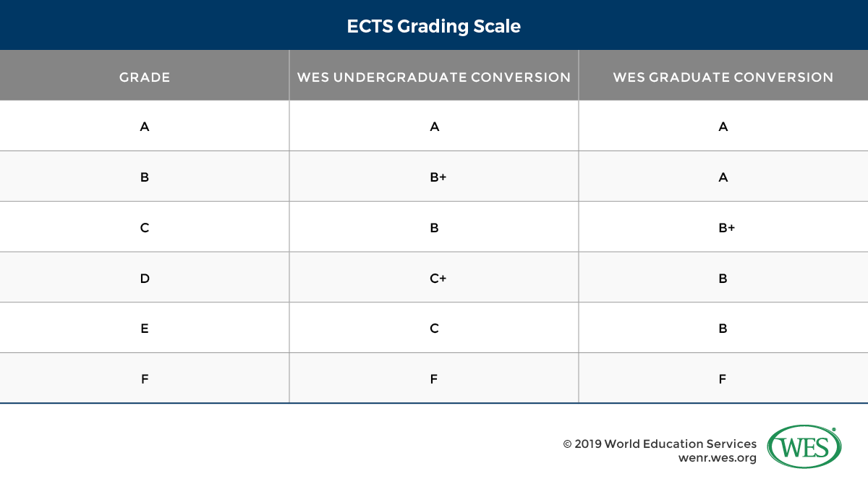
Task: Click undergraduate conversion C in the E row
Action: tap(434, 328)
